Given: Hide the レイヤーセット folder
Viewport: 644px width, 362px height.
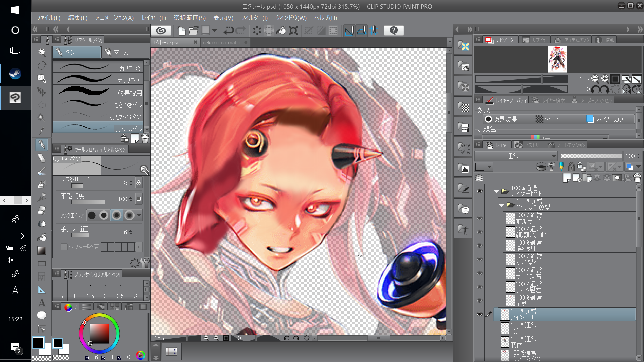Looking at the screenshot, I should click(480, 191).
